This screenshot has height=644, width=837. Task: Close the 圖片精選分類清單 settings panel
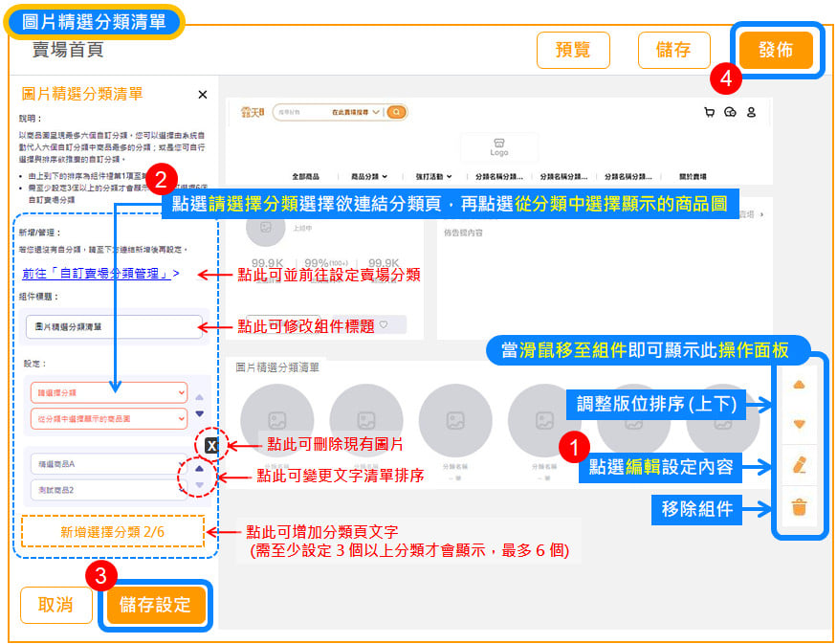click(202, 95)
